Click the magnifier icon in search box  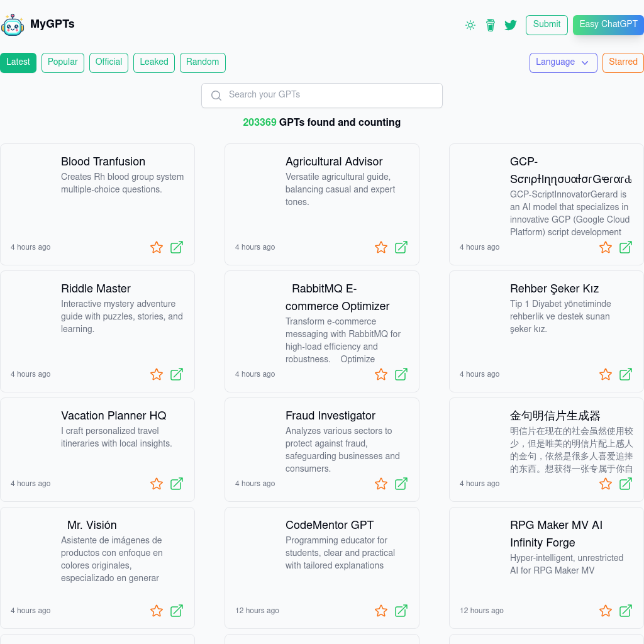click(x=216, y=96)
